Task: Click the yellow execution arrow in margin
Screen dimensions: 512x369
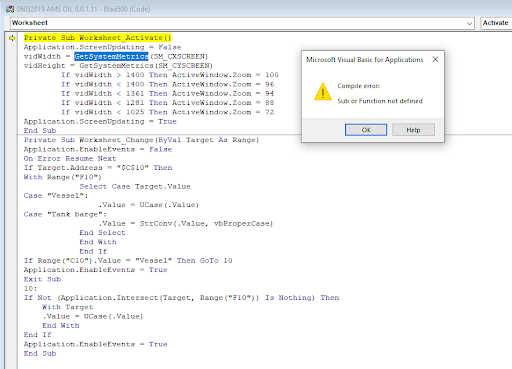Action: (12, 38)
